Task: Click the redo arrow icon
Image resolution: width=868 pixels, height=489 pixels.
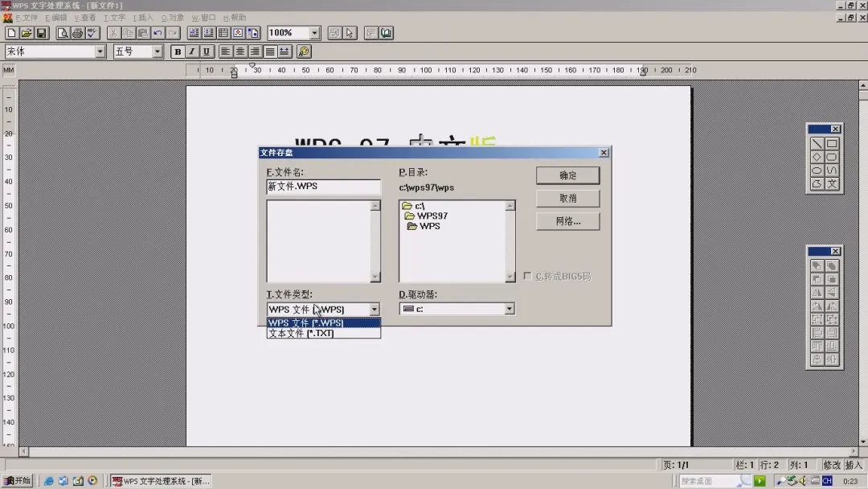Action: pos(173,33)
